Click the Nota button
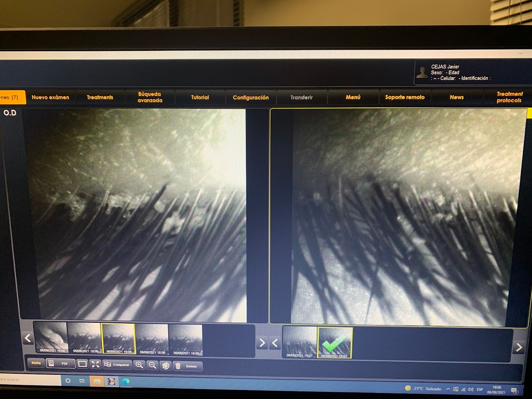Viewport: 532px width, 399px height. (36, 363)
